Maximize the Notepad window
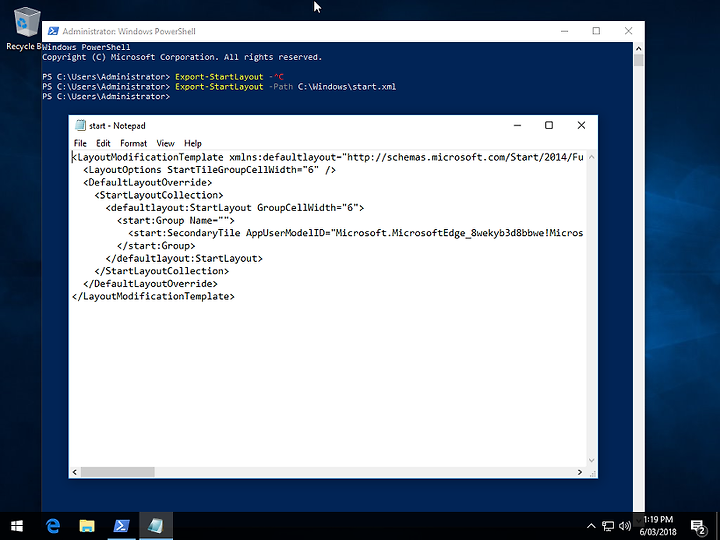 pyautogui.click(x=549, y=125)
